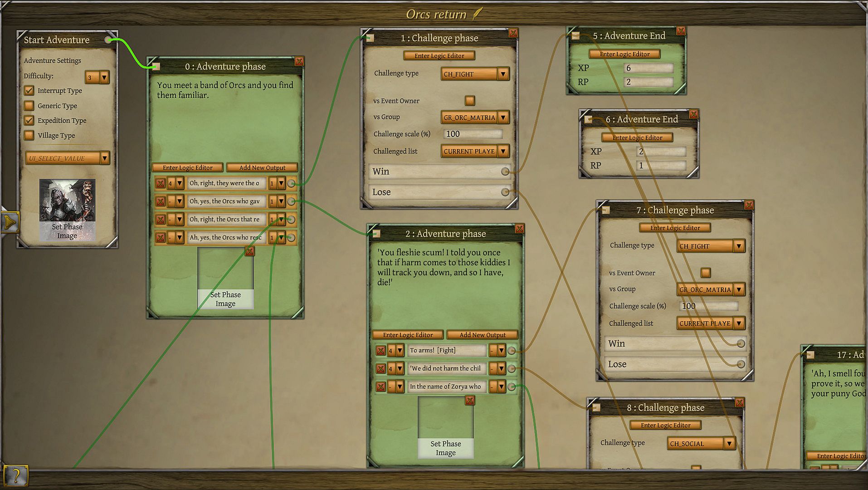Remove phase image in node 2

pos(470,401)
